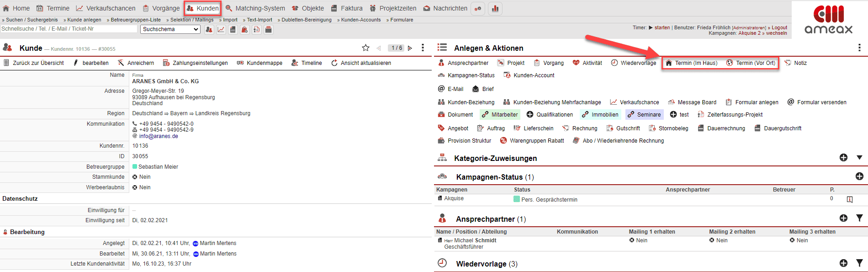This screenshot has width=868, height=272.
Task: Open the sales chart icon beside Suchschema
Action: (221, 30)
